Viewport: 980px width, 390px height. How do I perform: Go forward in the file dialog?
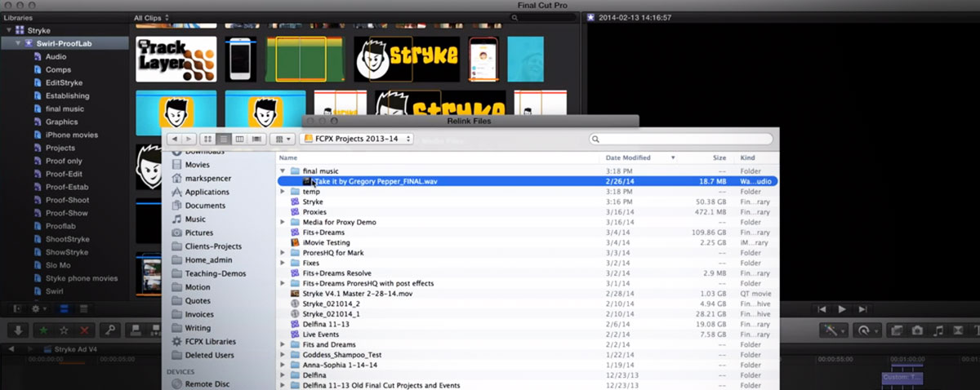[188, 140]
